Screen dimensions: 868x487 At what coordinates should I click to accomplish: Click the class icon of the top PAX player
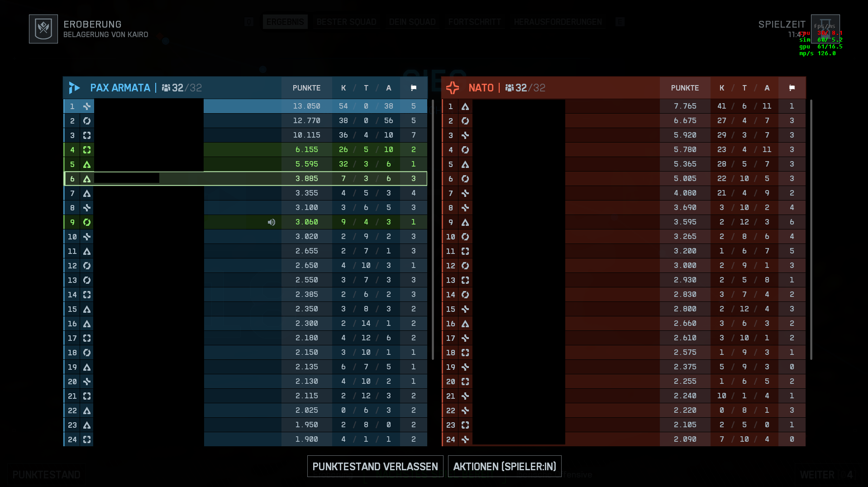pyautogui.click(x=86, y=106)
